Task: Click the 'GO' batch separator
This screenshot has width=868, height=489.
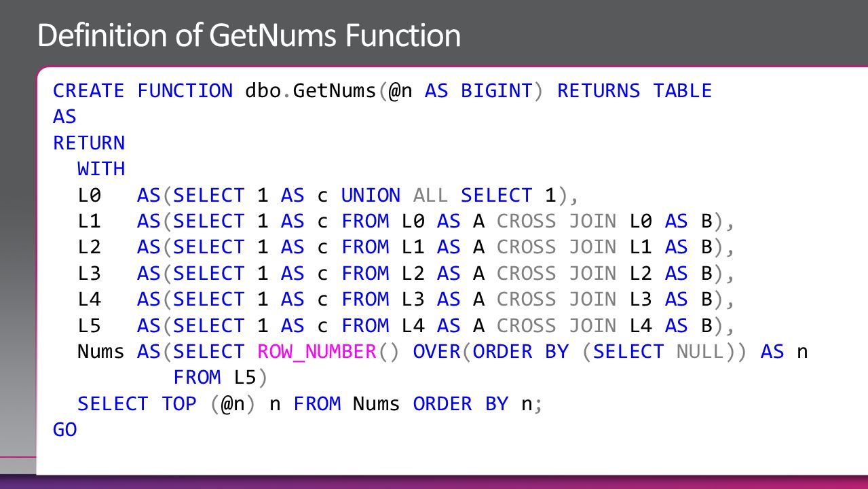Action: [64, 430]
